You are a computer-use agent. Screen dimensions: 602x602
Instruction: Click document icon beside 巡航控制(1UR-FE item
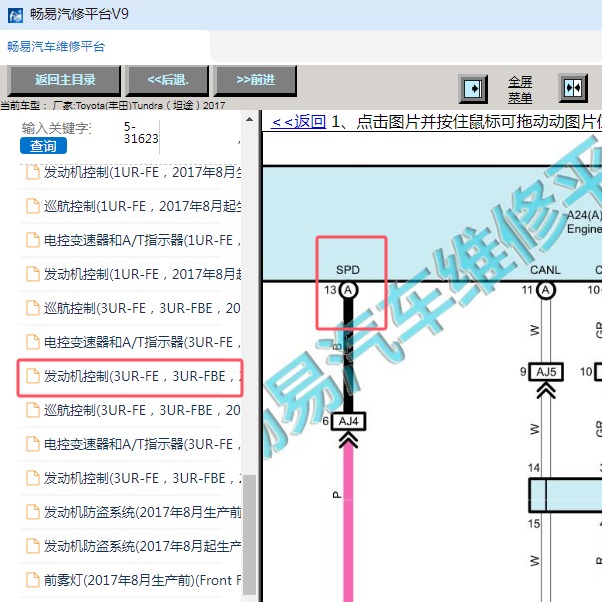(x=33, y=206)
